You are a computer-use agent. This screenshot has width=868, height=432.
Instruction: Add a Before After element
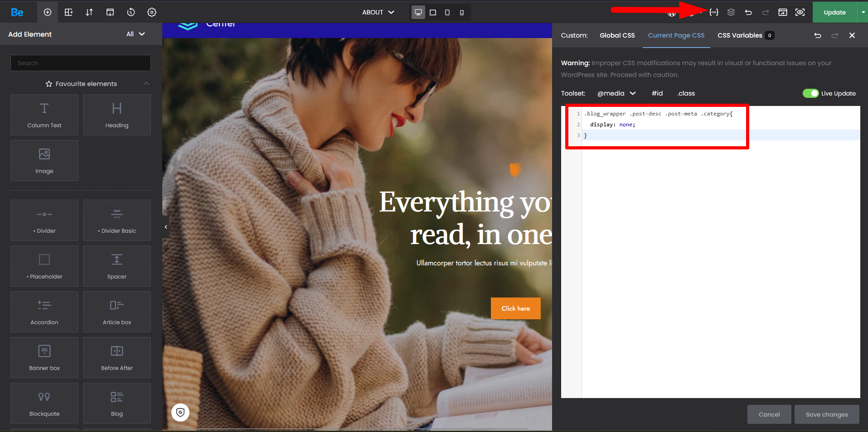[117, 357]
